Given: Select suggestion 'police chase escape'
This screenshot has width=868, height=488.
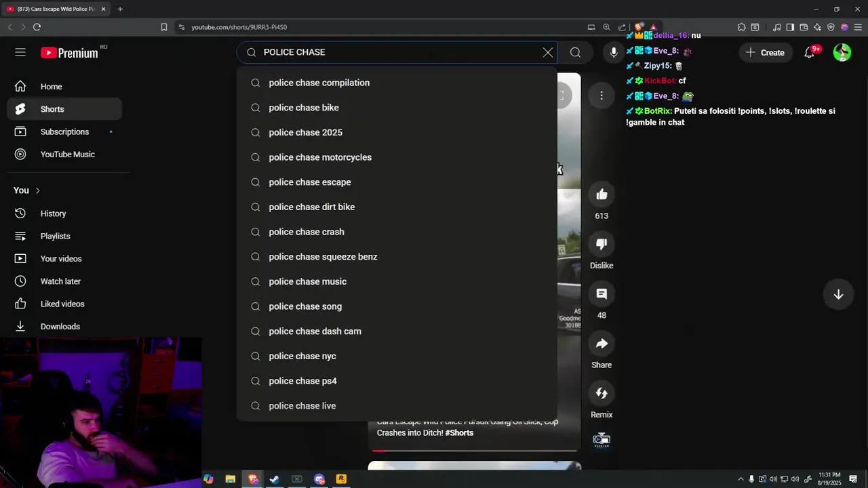Looking at the screenshot, I should pyautogui.click(x=397, y=182).
